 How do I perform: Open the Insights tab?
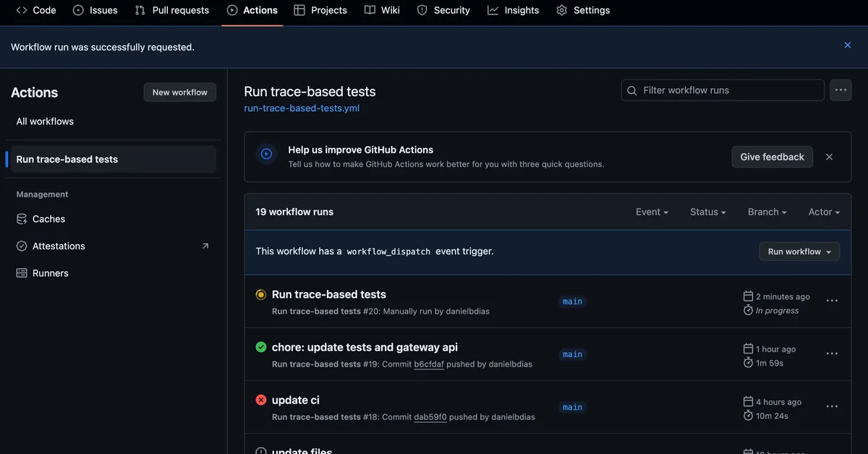click(513, 10)
